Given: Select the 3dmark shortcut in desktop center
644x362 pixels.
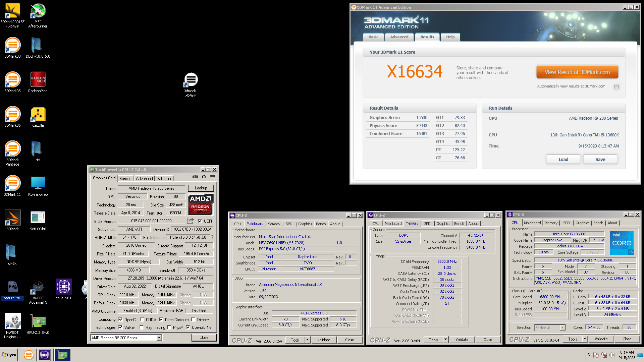Looking at the screenshot, I should click(x=191, y=85).
